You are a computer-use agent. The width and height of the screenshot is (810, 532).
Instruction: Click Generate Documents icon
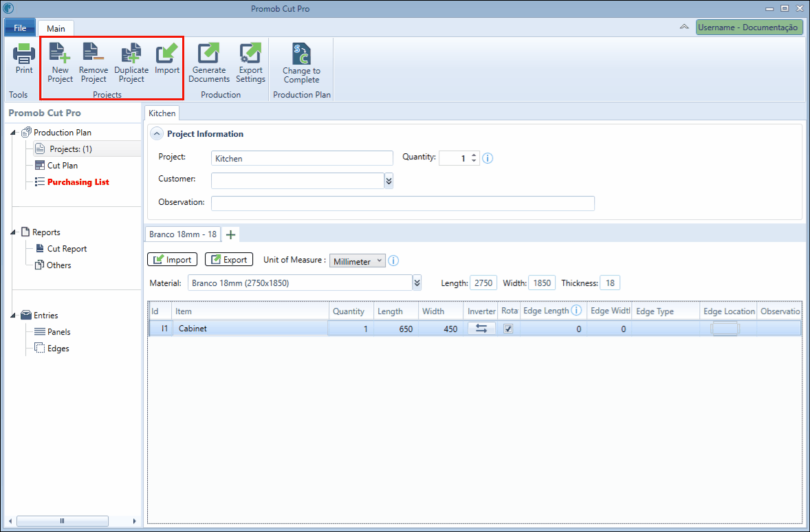pyautogui.click(x=209, y=54)
